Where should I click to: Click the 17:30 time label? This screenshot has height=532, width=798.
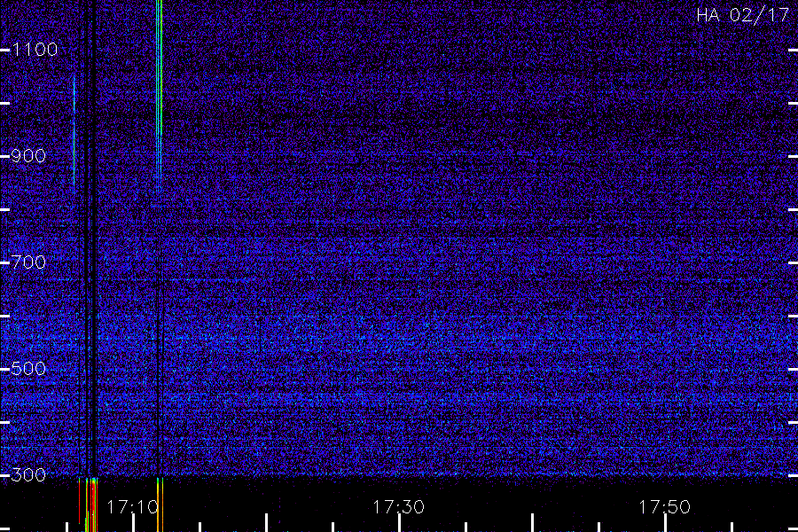point(398,507)
